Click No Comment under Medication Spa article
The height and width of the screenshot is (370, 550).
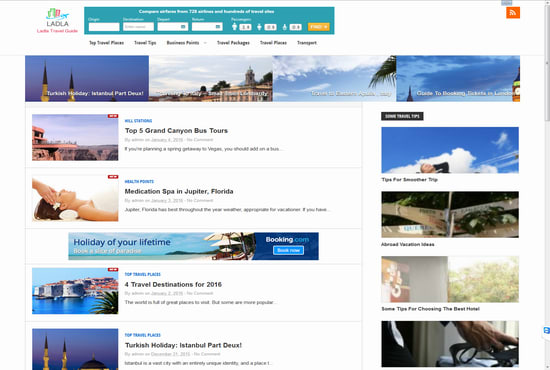[200, 201]
